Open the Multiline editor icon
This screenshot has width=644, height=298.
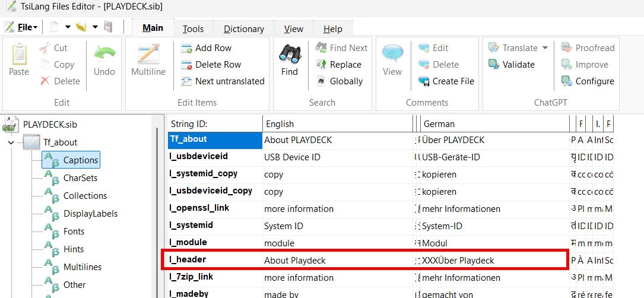coord(148,55)
